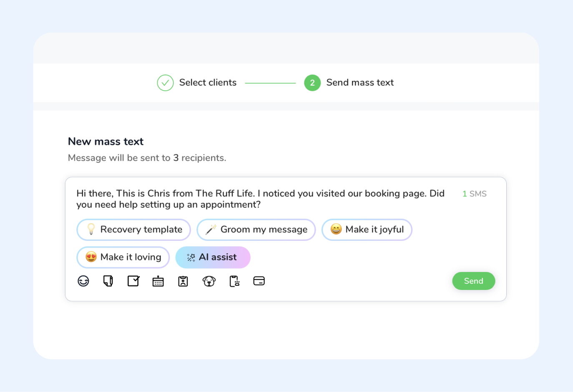
Task: Insert appointment using calendar icon
Action: coord(158,282)
